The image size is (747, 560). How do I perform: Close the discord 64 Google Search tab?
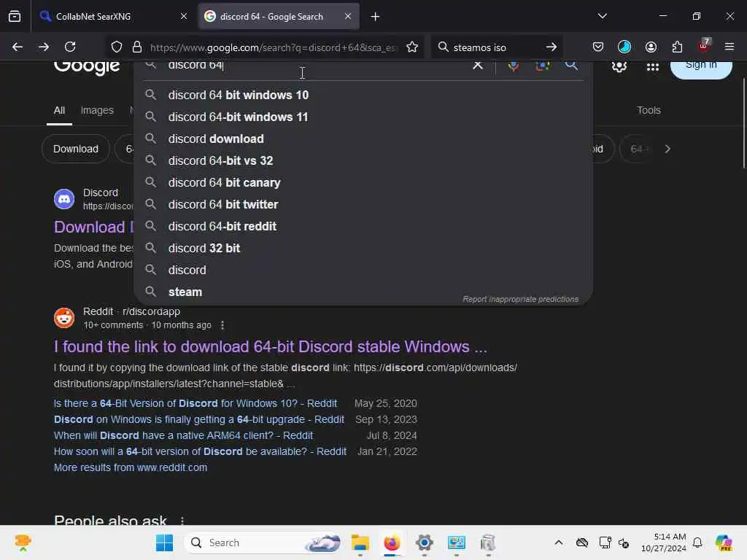pos(348,16)
